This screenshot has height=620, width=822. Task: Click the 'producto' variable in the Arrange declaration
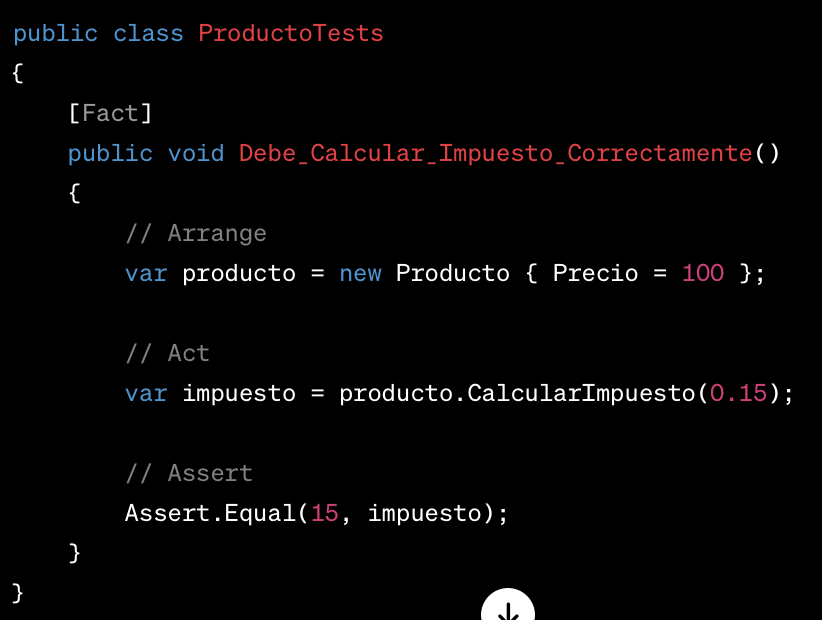click(239, 274)
